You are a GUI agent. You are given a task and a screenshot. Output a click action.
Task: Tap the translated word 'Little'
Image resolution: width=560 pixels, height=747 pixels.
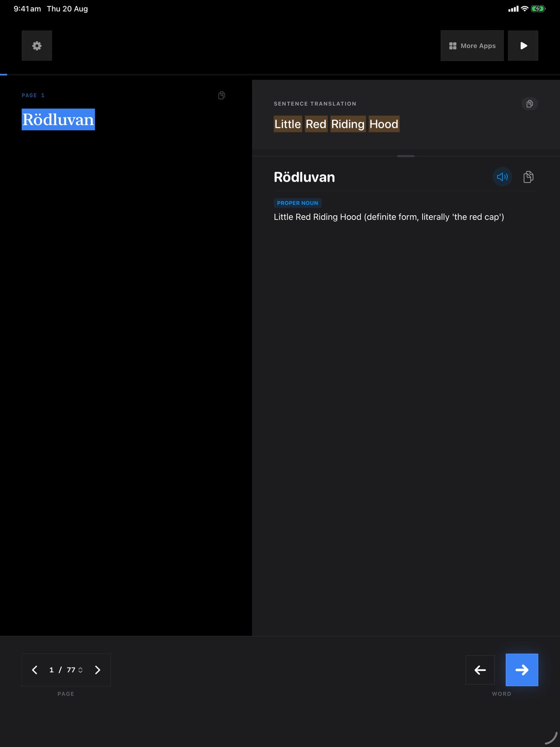pos(288,124)
